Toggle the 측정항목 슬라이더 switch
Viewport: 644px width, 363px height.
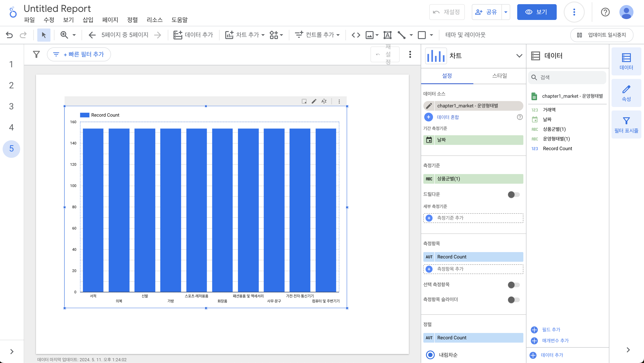click(513, 300)
